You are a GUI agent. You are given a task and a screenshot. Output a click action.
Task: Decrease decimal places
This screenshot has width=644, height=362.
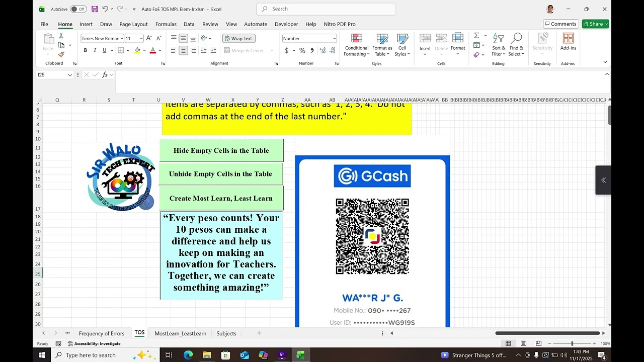[x=333, y=50]
